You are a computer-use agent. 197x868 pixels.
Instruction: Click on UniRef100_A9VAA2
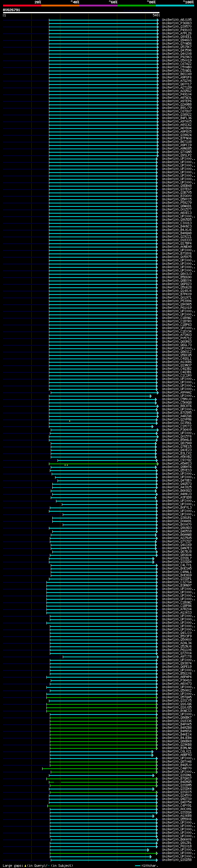[x=177, y=393]
